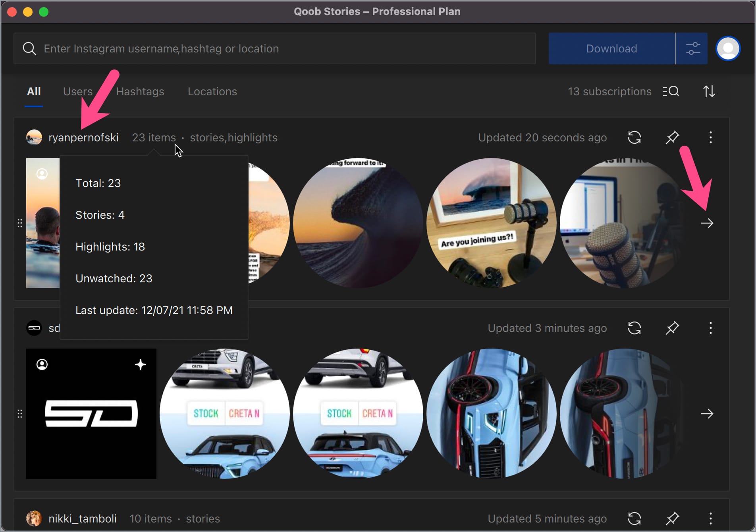Image resolution: width=756 pixels, height=532 pixels.
Task: Open the account profile avatar
Action: pyautogui.click(x=728, y=48)
